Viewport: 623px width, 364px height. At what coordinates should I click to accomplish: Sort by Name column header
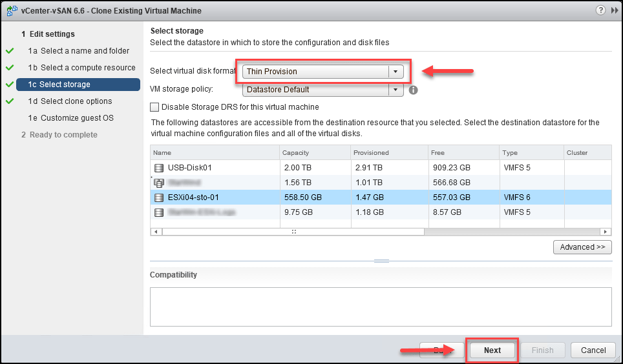(x=215, y=153)
